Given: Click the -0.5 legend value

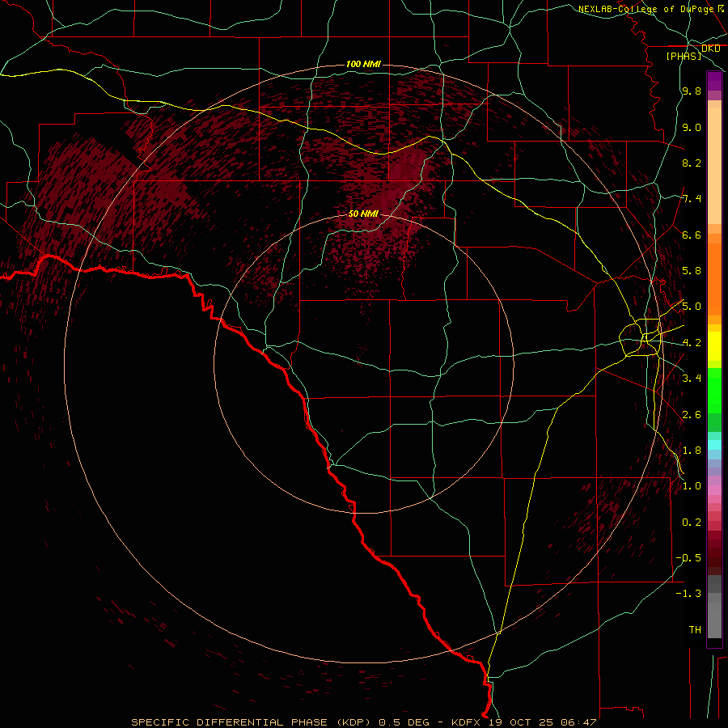Looking at the screenshot, I should pyautogui.click(x=688, y=557).
